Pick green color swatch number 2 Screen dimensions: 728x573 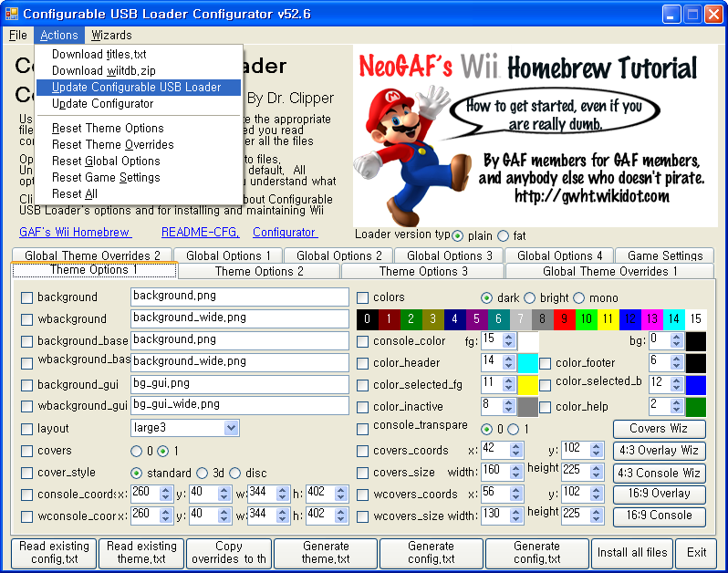pos(411,319)
